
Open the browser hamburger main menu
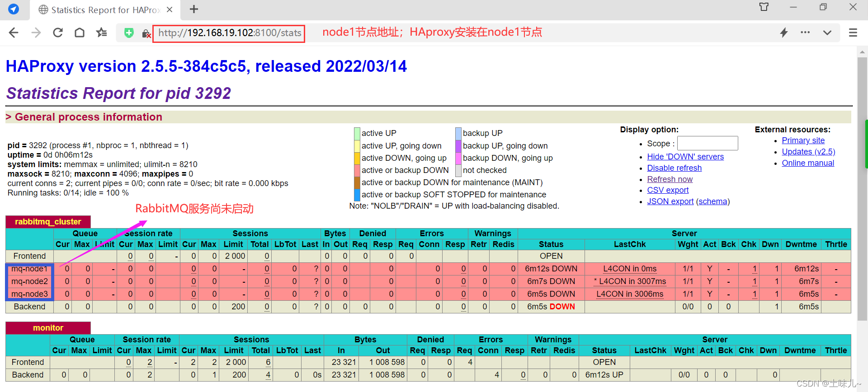853,33
